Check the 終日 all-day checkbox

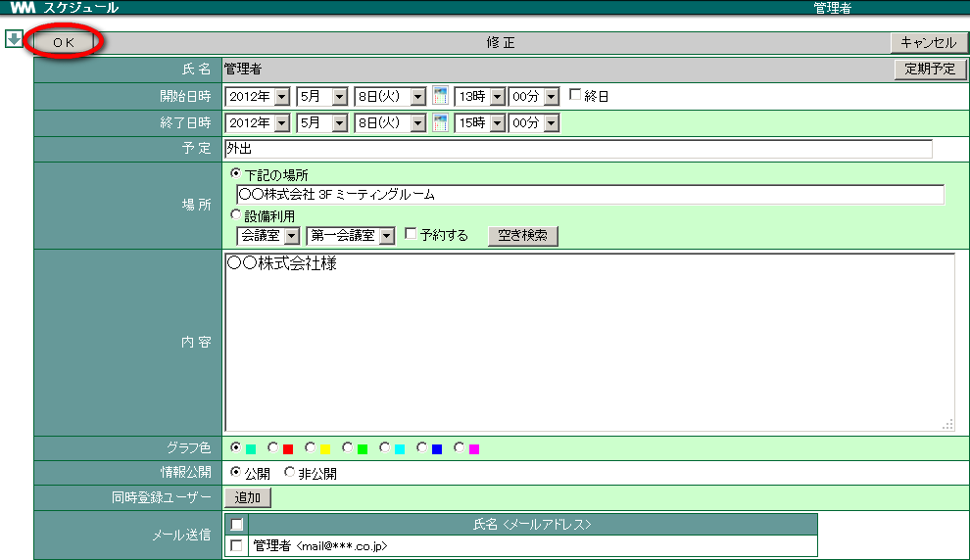click(575, 95)
